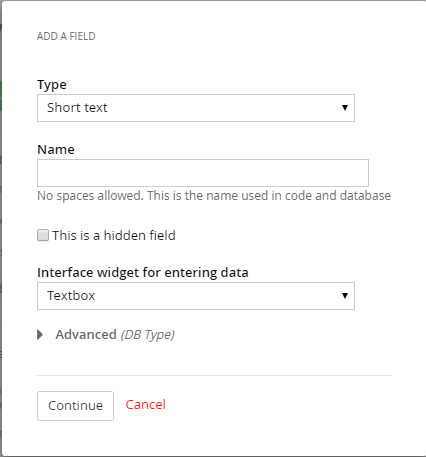Image resolution: width=426 pixels, height=457 pixels.
Task: Click the Continue button
Action: click(75, 406)
